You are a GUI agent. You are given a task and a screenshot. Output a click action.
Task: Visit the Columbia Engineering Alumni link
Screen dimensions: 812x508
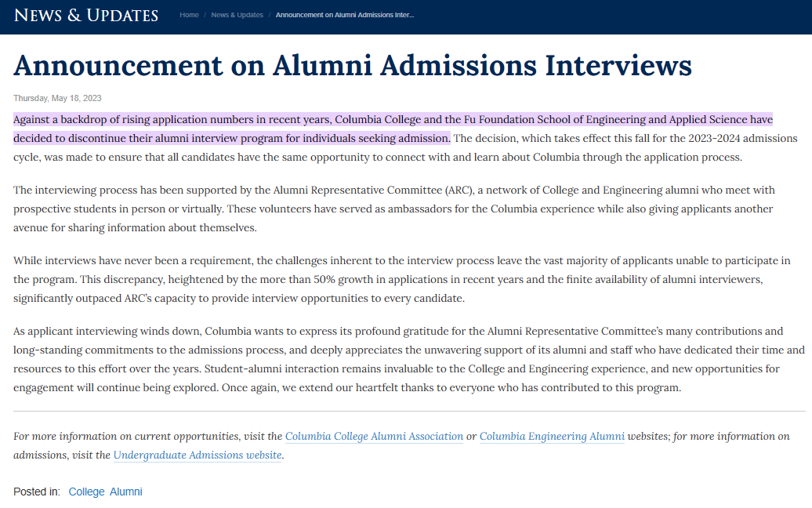pos(552,437)
